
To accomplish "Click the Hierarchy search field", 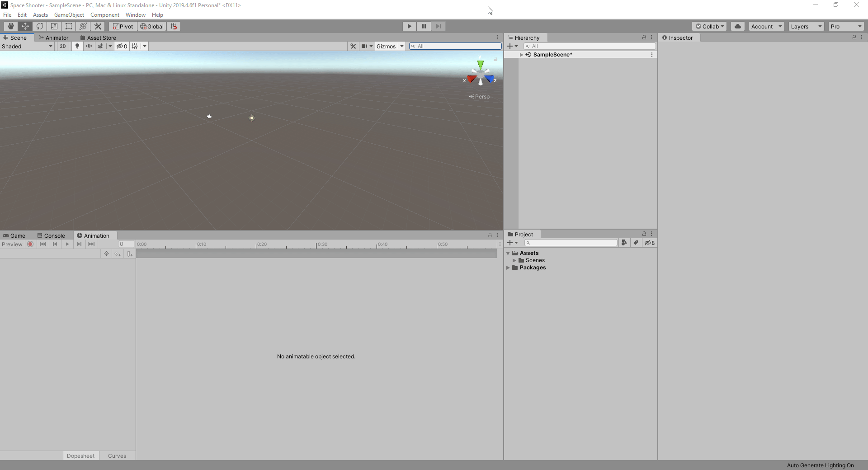I will pyautogui.click(x=590, y=46).
